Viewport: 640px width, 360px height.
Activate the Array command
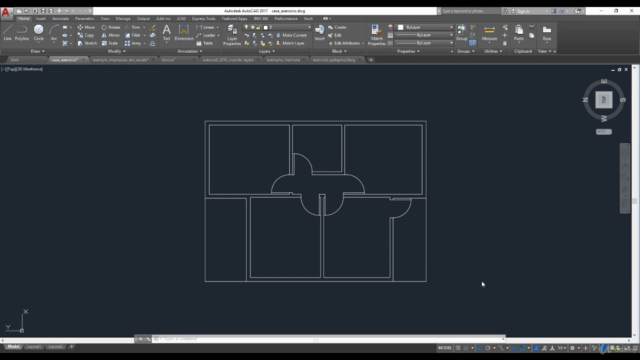[x=133, y=43]
